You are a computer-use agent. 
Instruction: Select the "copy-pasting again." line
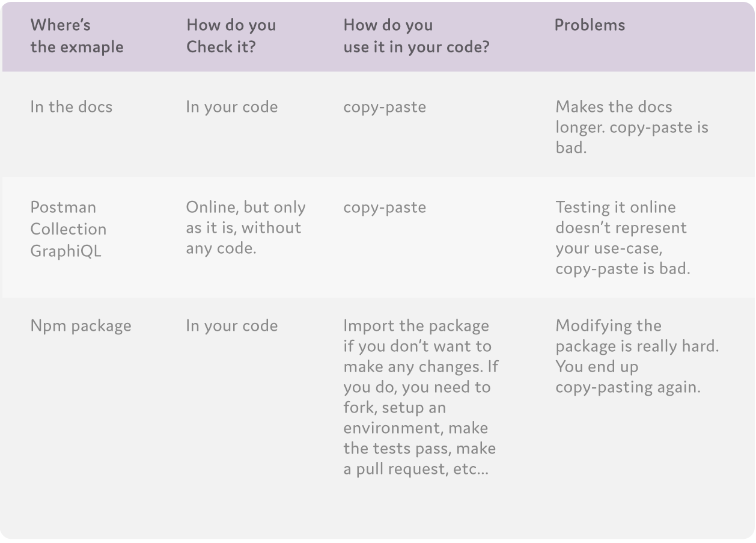click(628, 387)
